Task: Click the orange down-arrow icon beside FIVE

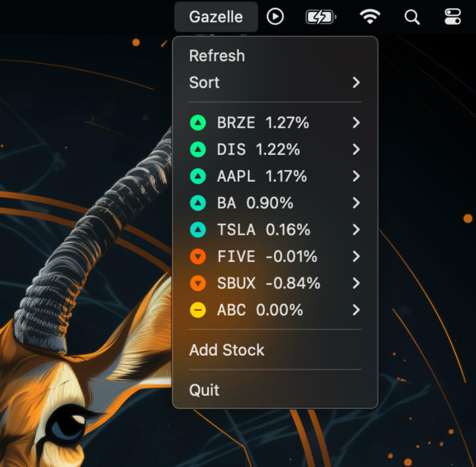Action: pyautogui.click(x=198, y=257)
